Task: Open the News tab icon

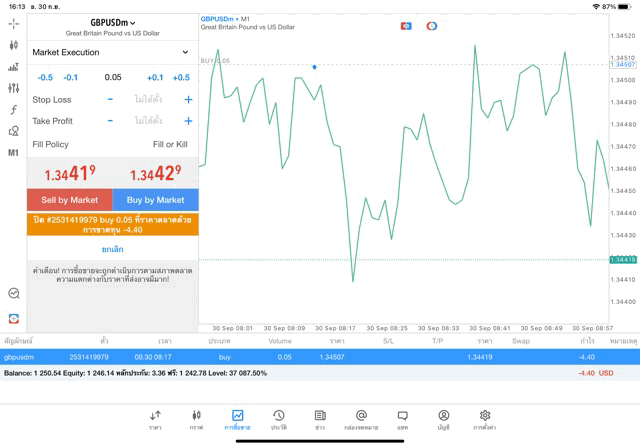Action: [x=320, y=419]
